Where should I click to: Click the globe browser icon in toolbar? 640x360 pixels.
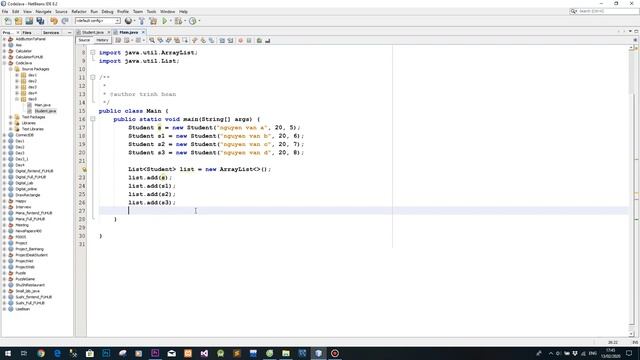tap(129, 21)
